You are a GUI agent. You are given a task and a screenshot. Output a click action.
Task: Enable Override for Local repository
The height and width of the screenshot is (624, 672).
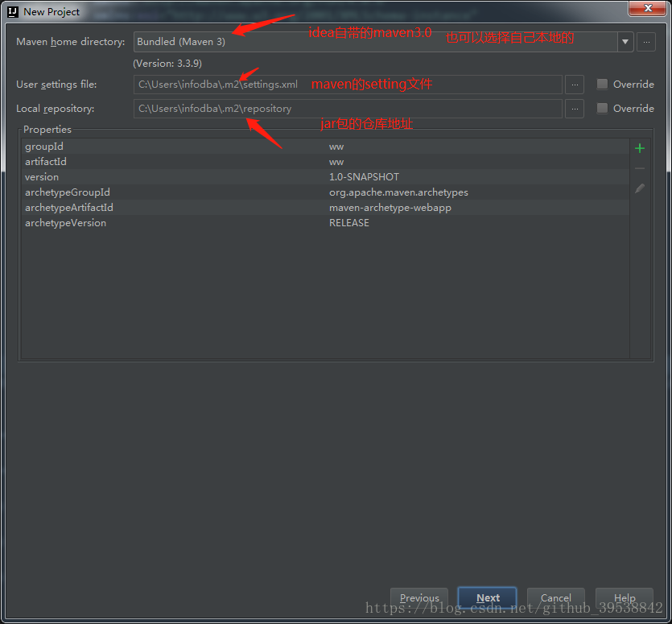pyautogui.click(x=602, y=108)
